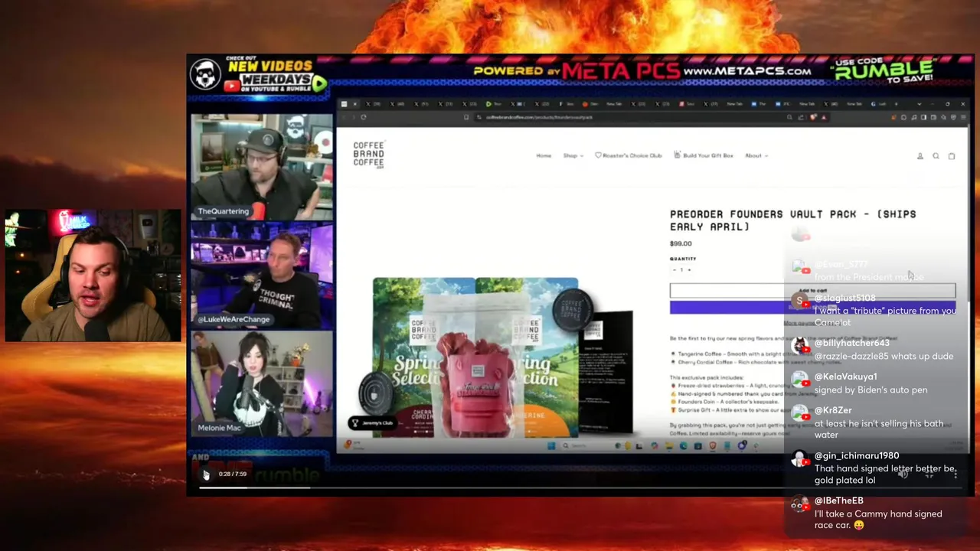Image resolution: width=980 pixels, height=551 pixels.
Task: Click the Melonie Mac webcam panel
Action: tap(261, 383)
